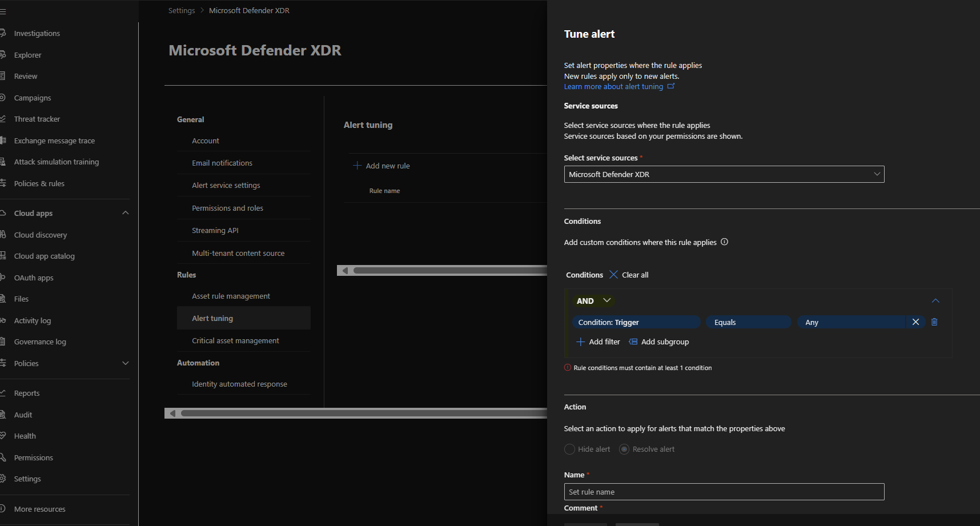Collapse the Cloud apps section
The image size is (980, 526).
(x=126, y=213)
